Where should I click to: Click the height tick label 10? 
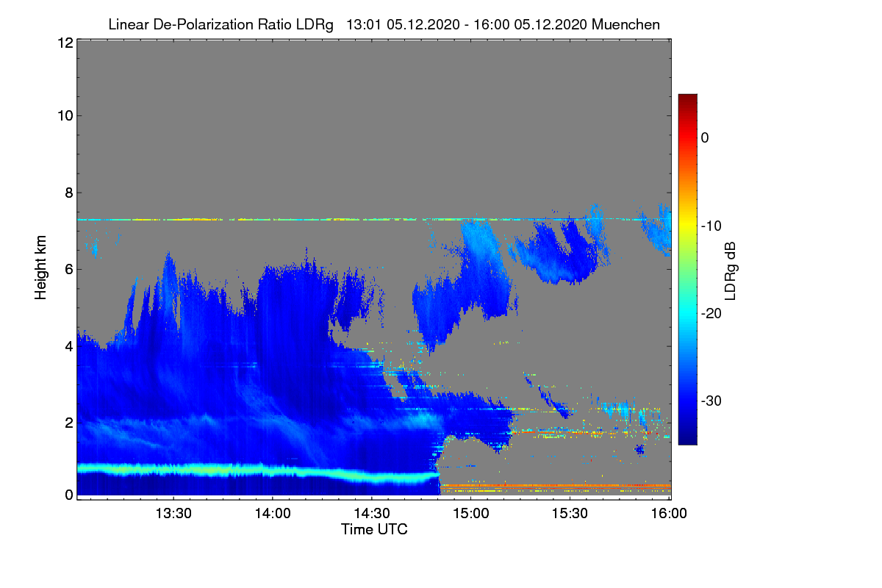64,115
